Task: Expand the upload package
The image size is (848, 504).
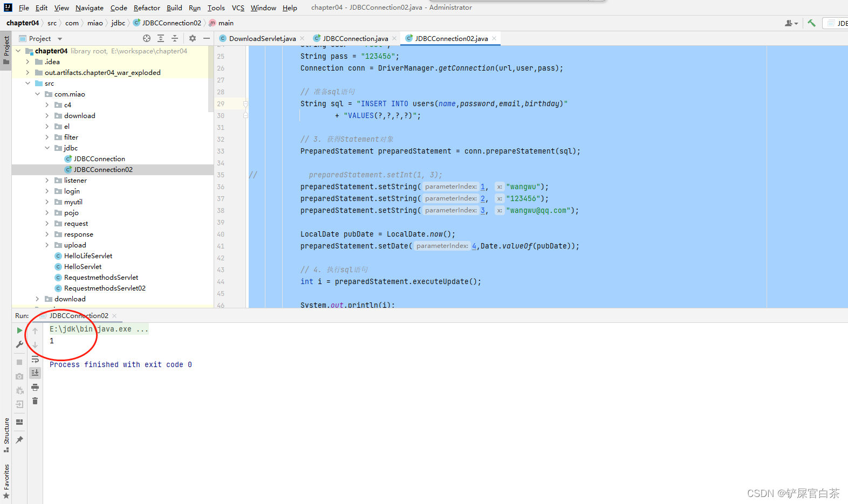Action: 47,245
